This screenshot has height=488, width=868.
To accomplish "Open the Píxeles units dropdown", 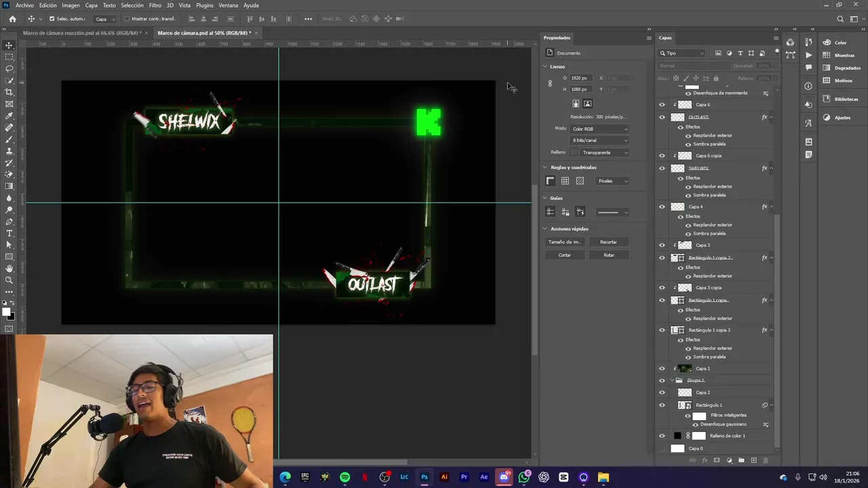I will 612,181.
